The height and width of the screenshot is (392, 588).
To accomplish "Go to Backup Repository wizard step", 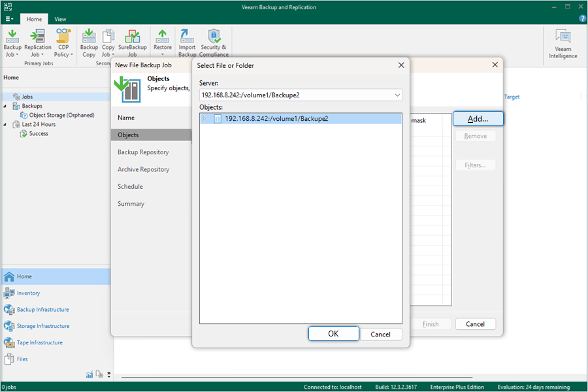I will click(143, 152).
